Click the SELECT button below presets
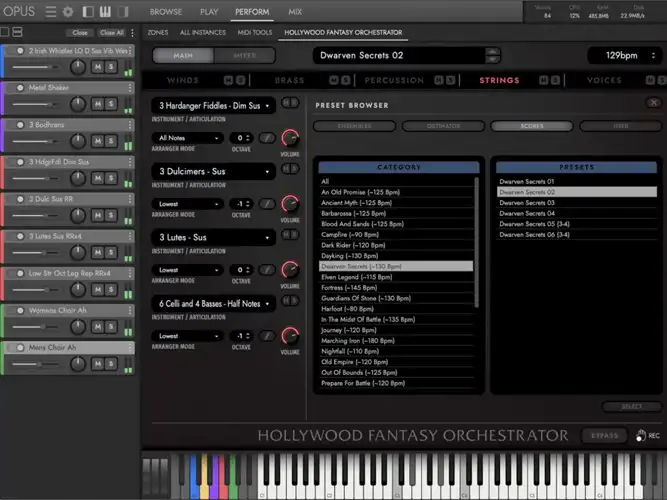This screenshot has width=667, height=500. [x=632, y=406]
